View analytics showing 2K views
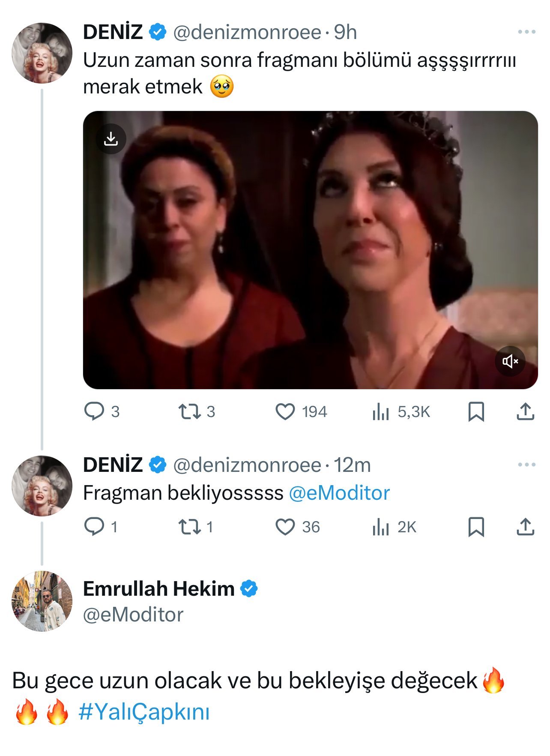The image size is (550, 756). click(x=380, y=527)
